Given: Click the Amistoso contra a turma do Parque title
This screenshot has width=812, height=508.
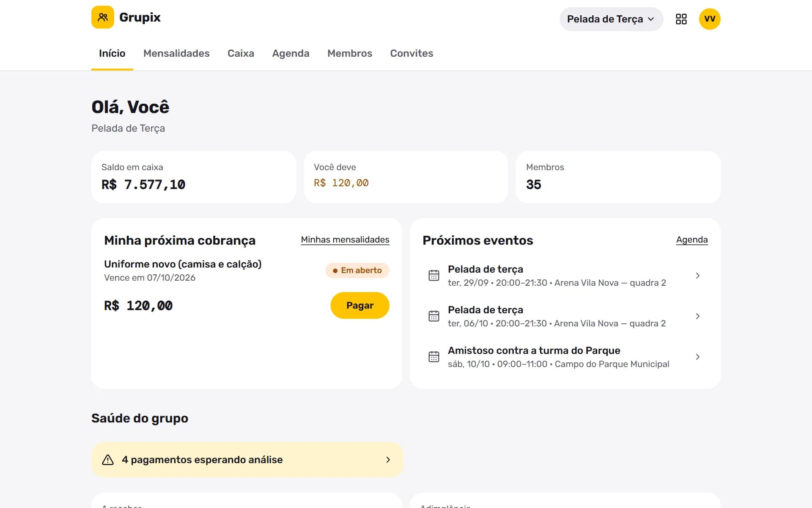Looking at the screenshot, I should tap(534, 351).
